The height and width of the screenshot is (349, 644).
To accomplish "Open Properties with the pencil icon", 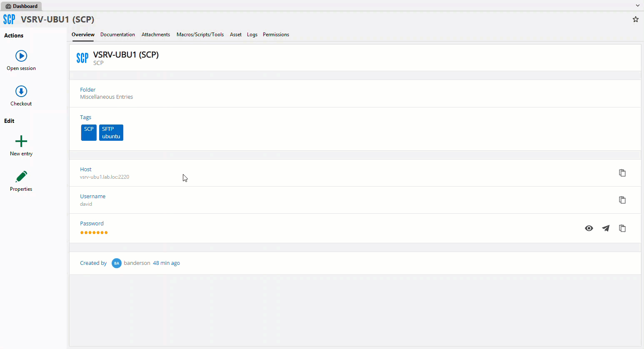I will pos(21,177).
